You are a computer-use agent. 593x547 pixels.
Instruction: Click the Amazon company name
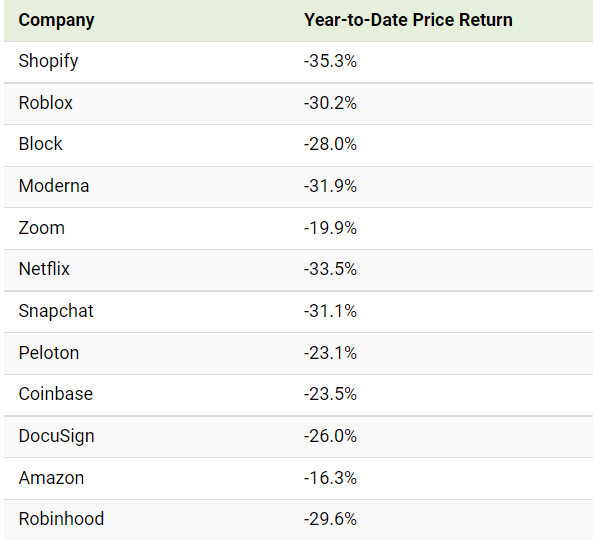pyautogui.click(x=51, y=478)
